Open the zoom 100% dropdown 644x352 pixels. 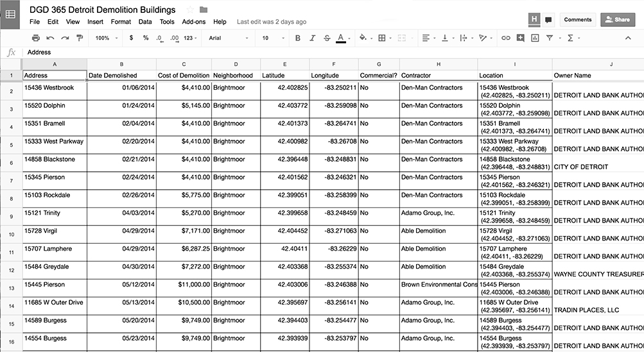point(107,38)
